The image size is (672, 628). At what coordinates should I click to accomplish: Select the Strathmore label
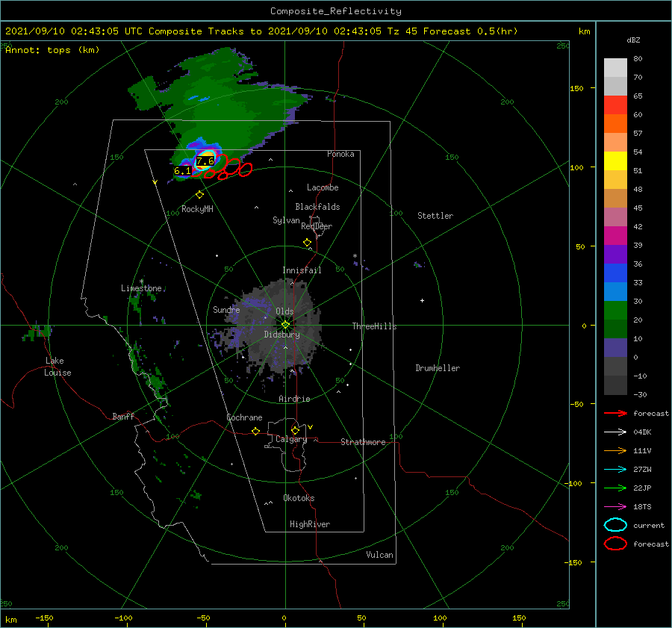pyautogui.click(x=363, y=442)
